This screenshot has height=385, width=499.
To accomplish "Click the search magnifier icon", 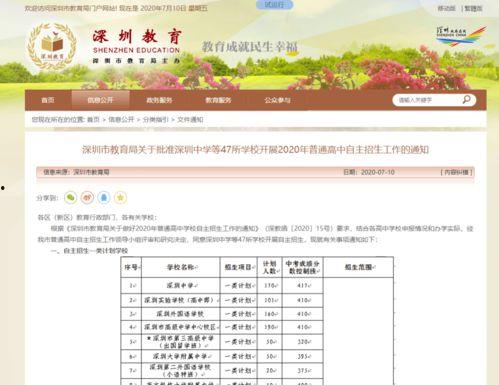I will click(x=466, y=99).
